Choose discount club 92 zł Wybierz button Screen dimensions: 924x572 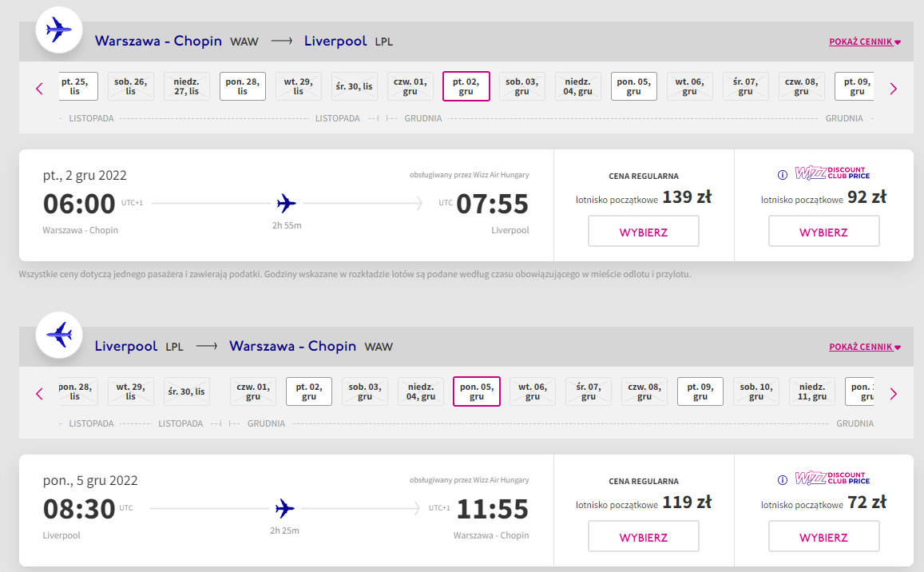click(824, 231)
